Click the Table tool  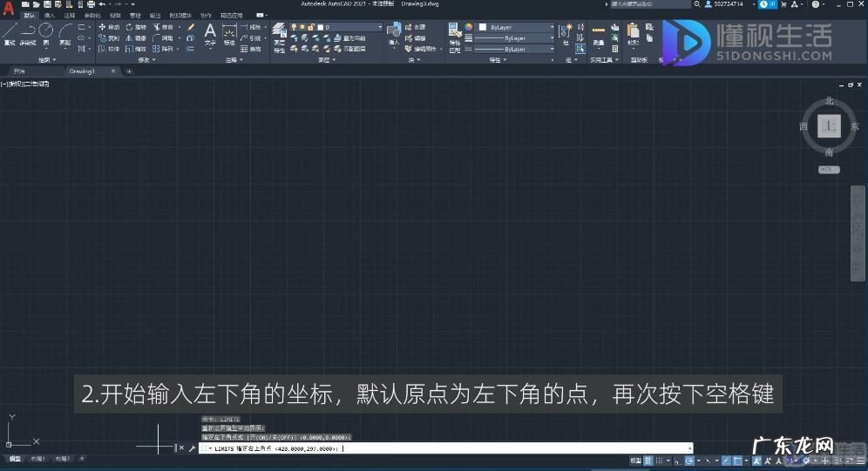(x=251, y=49)
